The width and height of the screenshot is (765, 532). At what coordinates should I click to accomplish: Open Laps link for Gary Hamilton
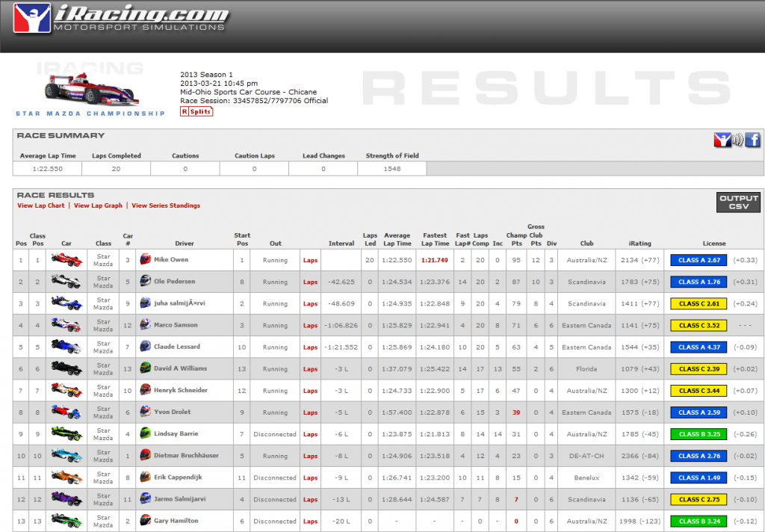click(310, 522)
